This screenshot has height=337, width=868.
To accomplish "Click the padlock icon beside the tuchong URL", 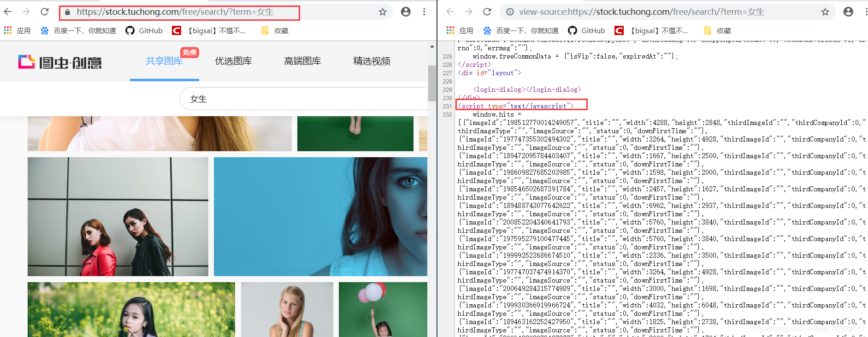I will [x=67, y=12].
